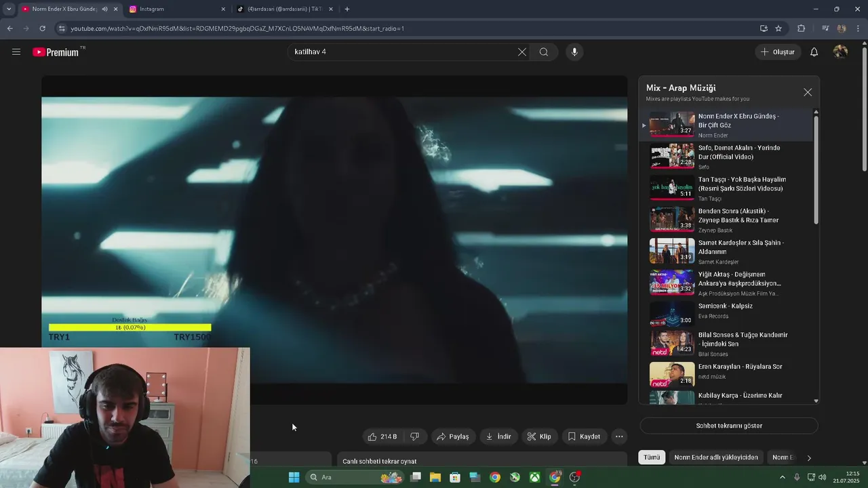Open the Chrome extensions puzzle icon
Image resolution: width=868 pixels, height=488 pixels.
pos(802,28)
